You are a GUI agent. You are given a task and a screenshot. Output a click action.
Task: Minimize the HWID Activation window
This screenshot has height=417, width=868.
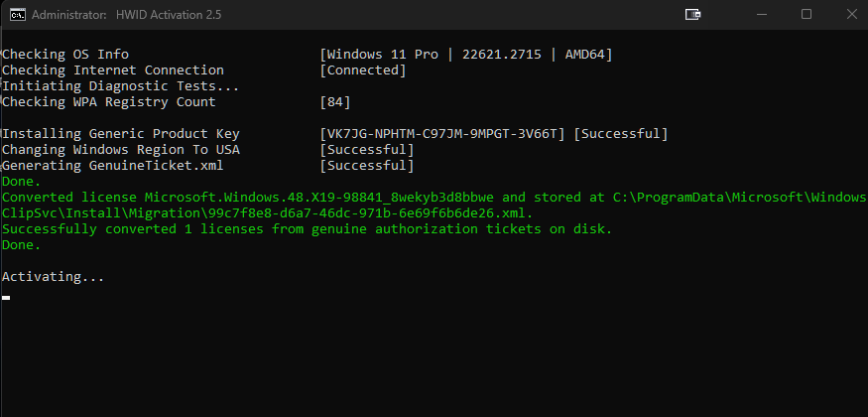pyautogui.click(x=763, y=15)
